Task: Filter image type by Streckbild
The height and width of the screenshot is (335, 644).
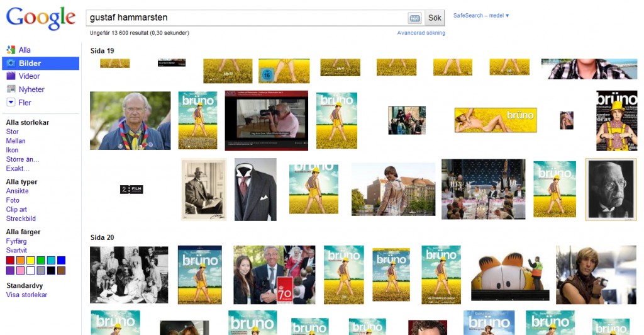Action: pyautogui.click(x=21, y=219)
